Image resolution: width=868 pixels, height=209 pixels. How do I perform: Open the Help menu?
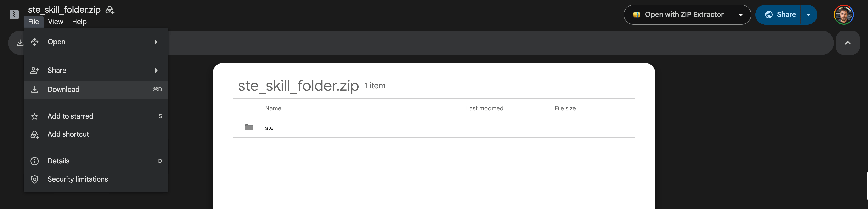[79, 22]
